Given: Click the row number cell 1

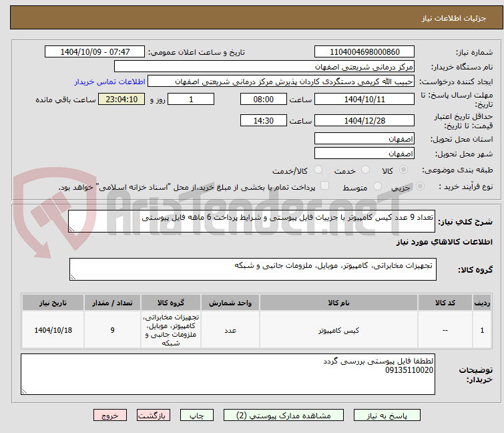Looking at the screenshot, I should coord(482,330).
